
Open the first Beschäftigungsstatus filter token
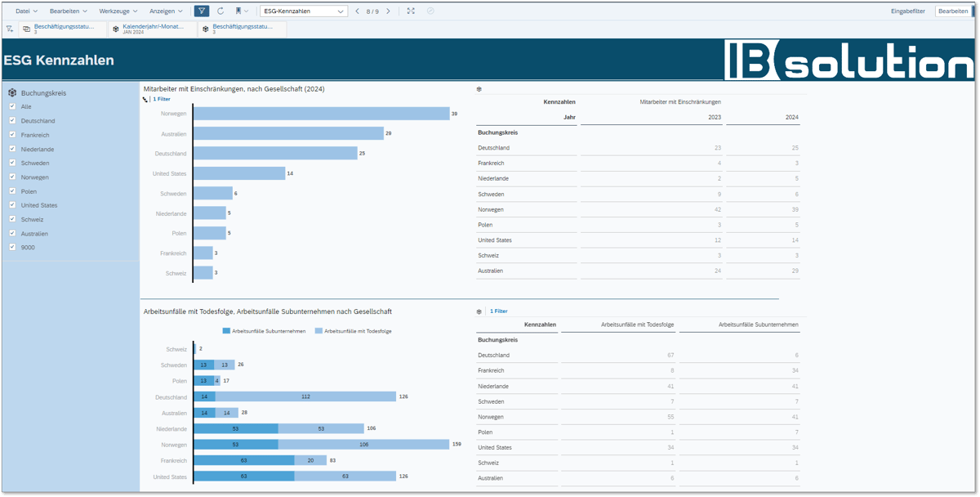coord(64,29)
